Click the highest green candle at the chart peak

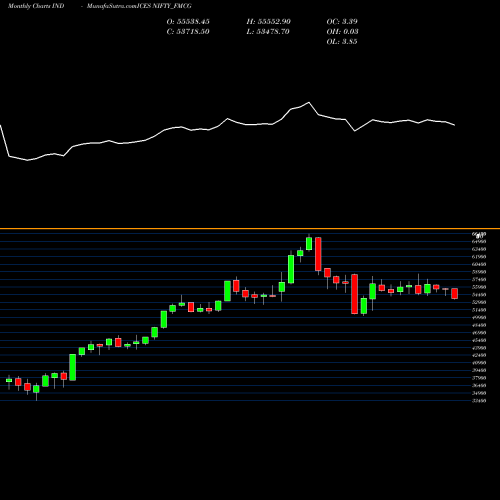click(x=309, y=243)
